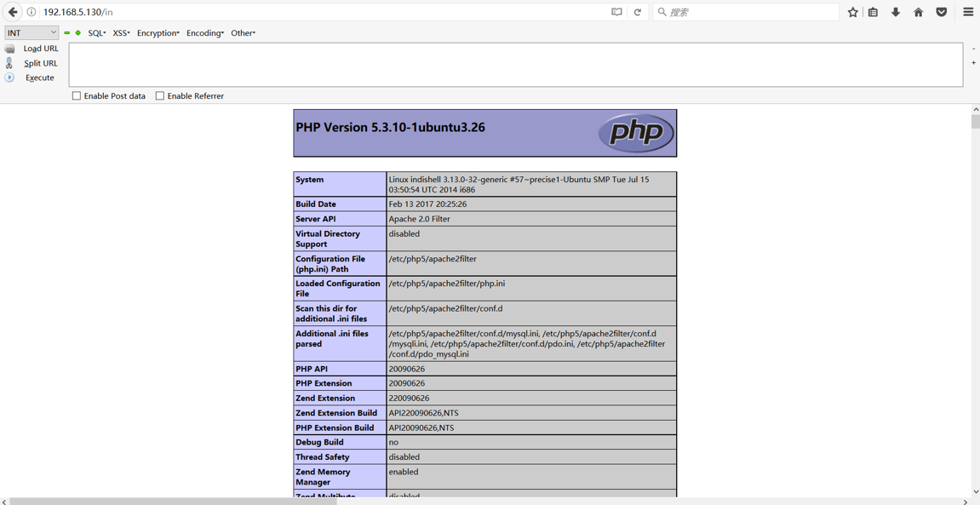
Task: Click HackBar green minus icon
Action: [x=67, y=33]
